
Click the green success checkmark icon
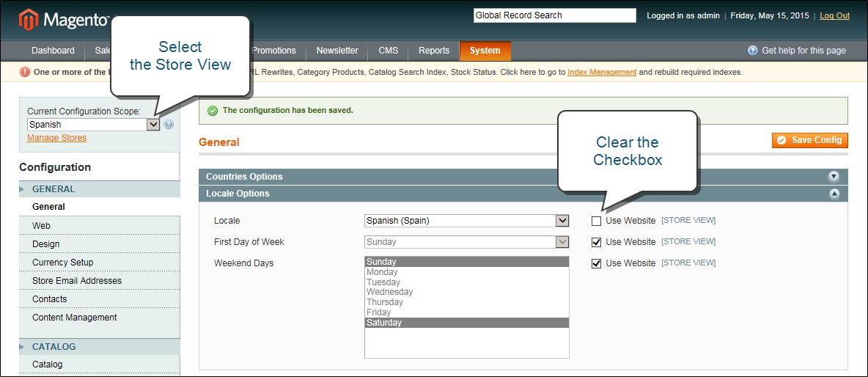click(212, 110)
